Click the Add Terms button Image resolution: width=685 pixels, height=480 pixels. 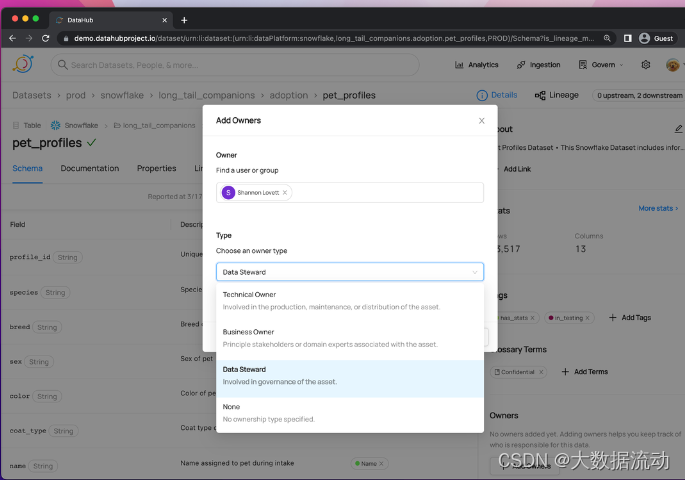click(585, 372)
